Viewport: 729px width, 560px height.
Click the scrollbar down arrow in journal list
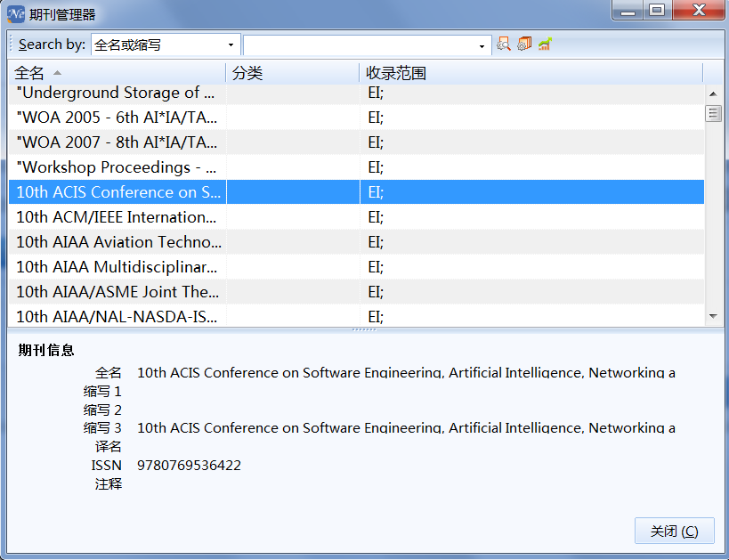click(x=713, y=316)
